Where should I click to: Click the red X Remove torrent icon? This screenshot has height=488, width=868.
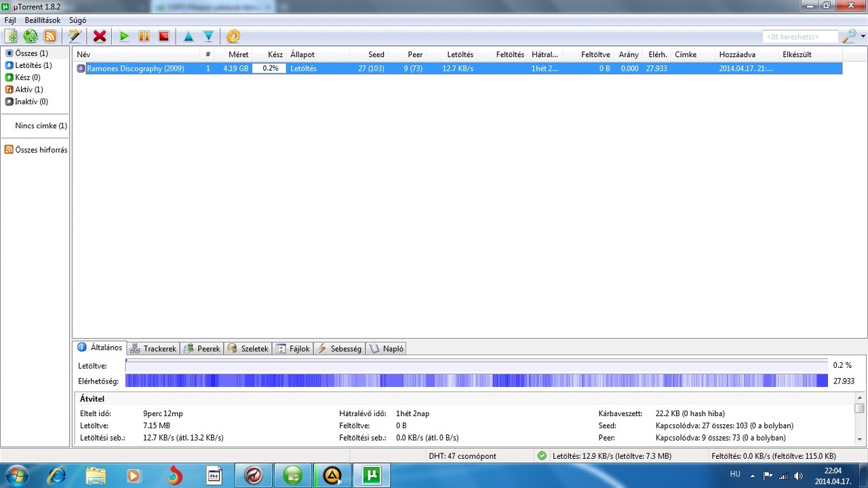100,36
